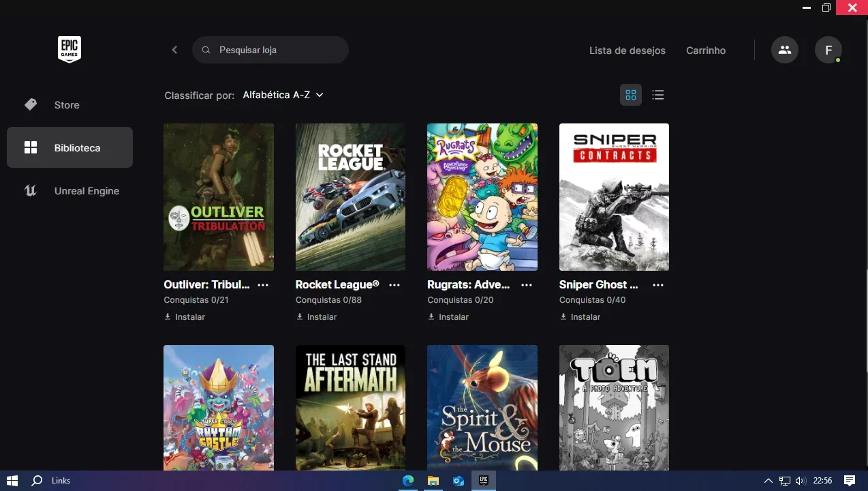Screen dimensions: 868x491
Task: Click Epic Games icon in taskbar
Action: pos(484,481)
